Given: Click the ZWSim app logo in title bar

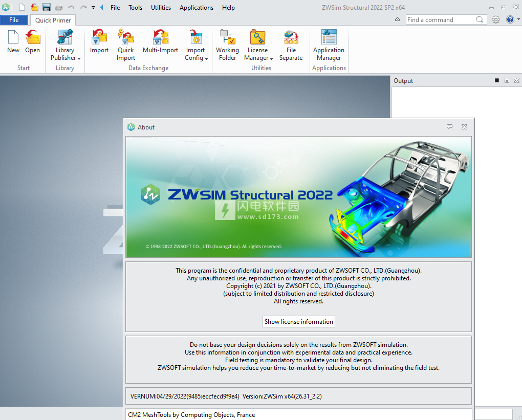Looking at the screenshot, I should (6, 7).
